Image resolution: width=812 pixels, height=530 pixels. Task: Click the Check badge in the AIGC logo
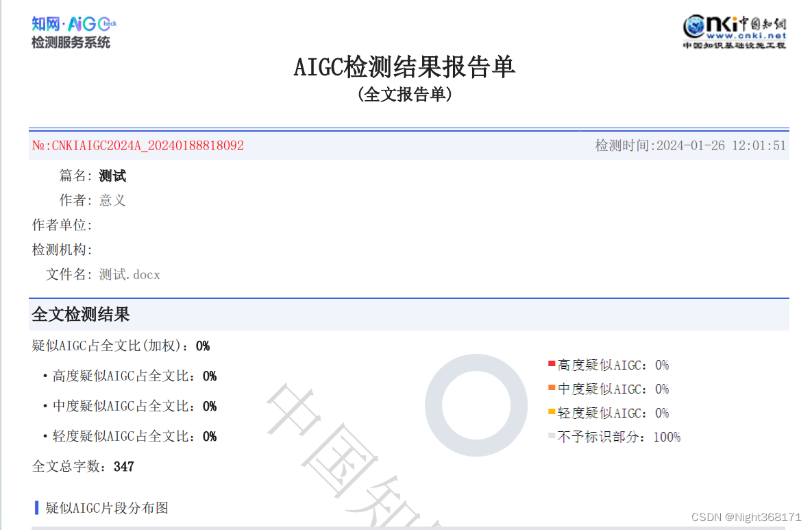pyautogui.click(x=109, y=24)
